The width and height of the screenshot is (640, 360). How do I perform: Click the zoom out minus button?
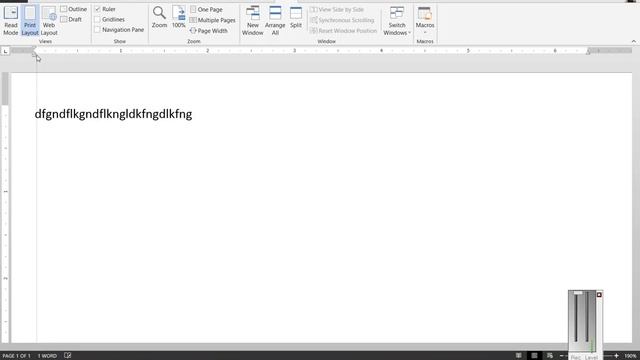(562, 356)
